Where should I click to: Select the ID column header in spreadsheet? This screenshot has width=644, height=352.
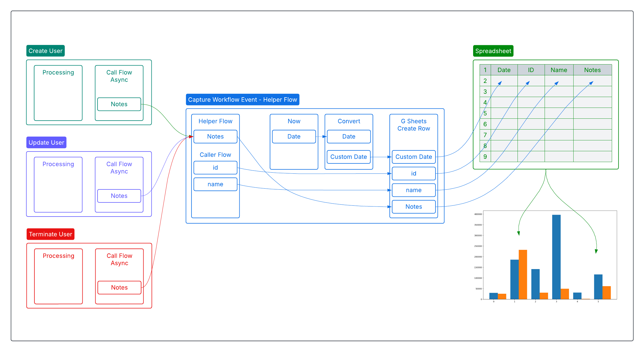pyautogui.click(x=531, y=70)
